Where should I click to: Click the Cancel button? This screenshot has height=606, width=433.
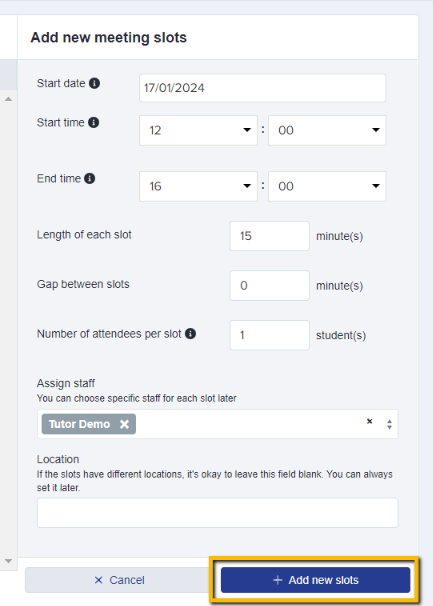click(119, 580)
